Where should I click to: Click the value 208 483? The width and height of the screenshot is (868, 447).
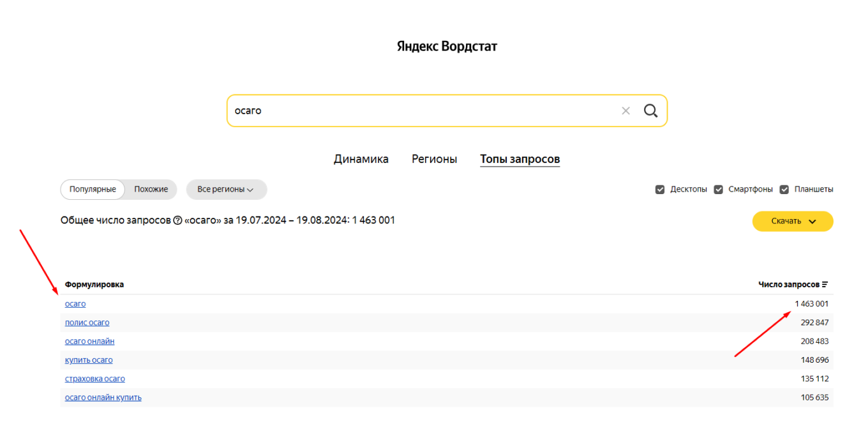pos(815,341)
